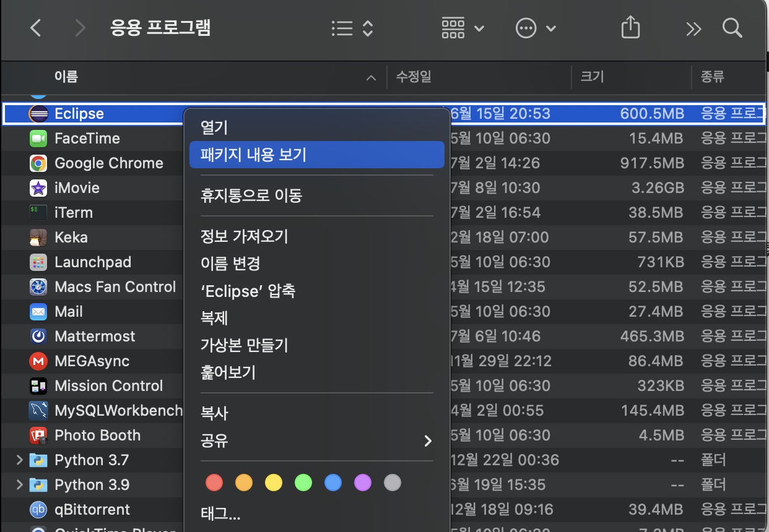Select 가상본 만들기 menu entry
Screen dimensions: 769x532
[x=317, y=345]
